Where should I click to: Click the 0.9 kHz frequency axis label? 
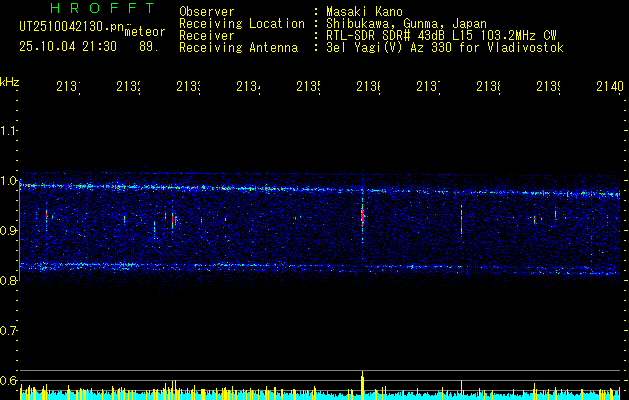pos(8,231)
